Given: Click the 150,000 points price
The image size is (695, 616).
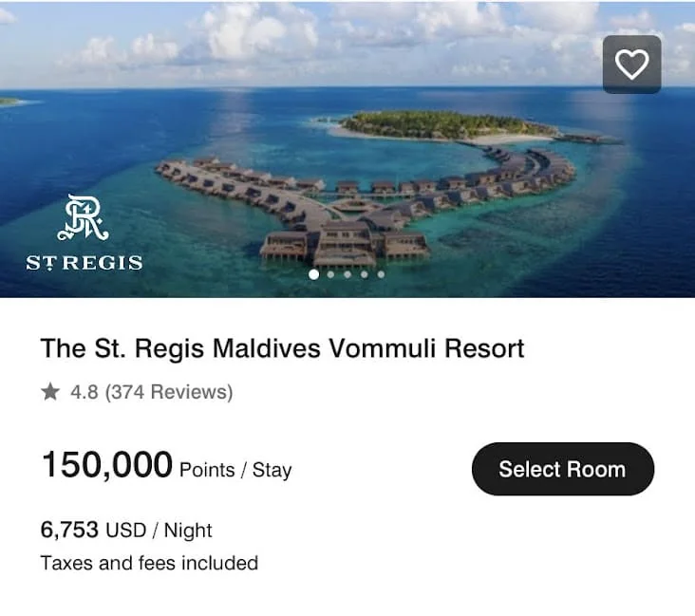Looking at the screenshot, I should coord(106,466).
